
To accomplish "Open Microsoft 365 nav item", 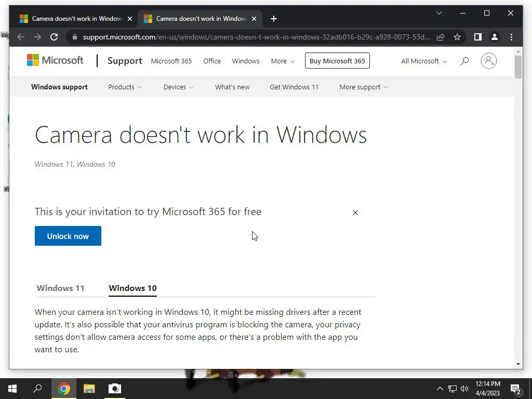I will [x=171, y=61].
